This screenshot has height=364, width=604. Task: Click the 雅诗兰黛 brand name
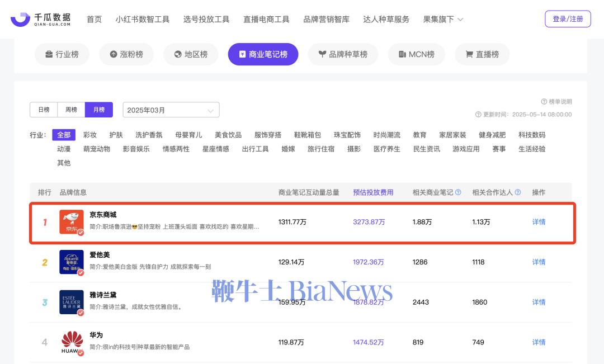pyautogui.click(x=103, y=295)
